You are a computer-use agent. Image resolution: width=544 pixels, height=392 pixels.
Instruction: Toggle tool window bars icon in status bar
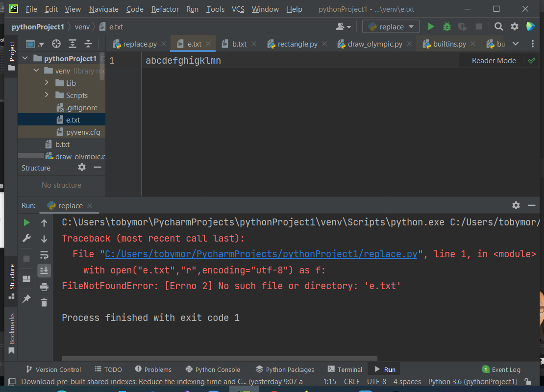tap(12, 382)
